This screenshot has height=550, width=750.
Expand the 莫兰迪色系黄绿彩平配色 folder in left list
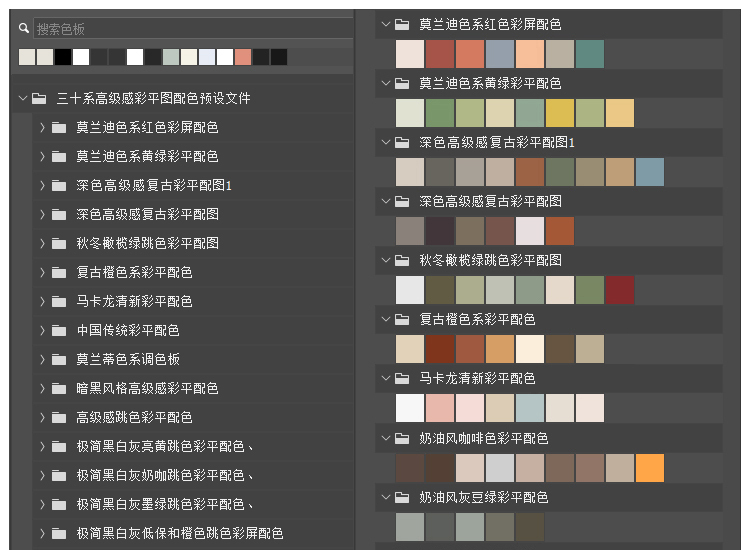click(x=42, y=156)
